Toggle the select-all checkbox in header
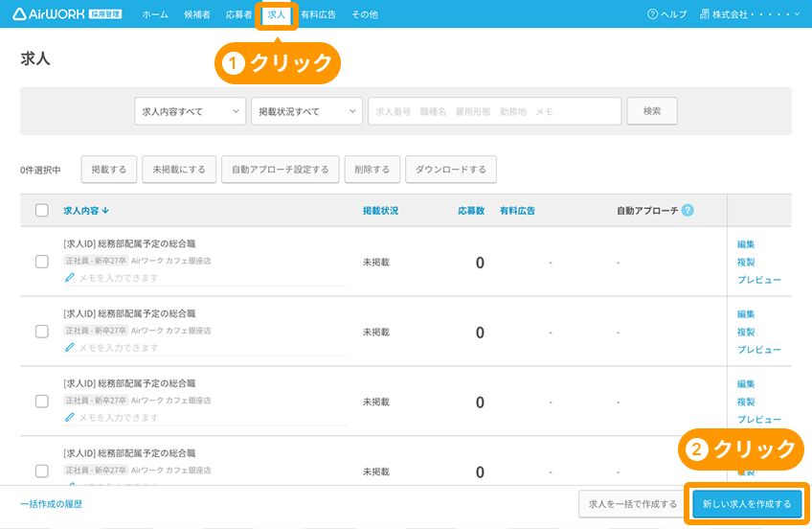Image resolution: width=812 pixels, height=529 pixels. tap(42, 211)
